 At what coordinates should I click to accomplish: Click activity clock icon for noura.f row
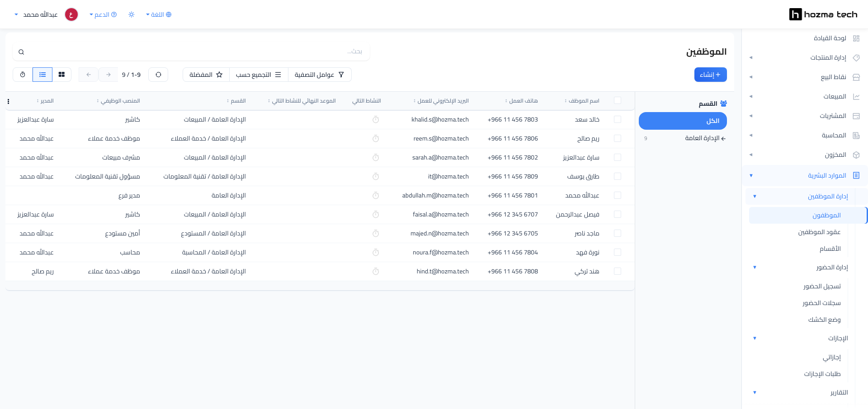tap(376, 253)
